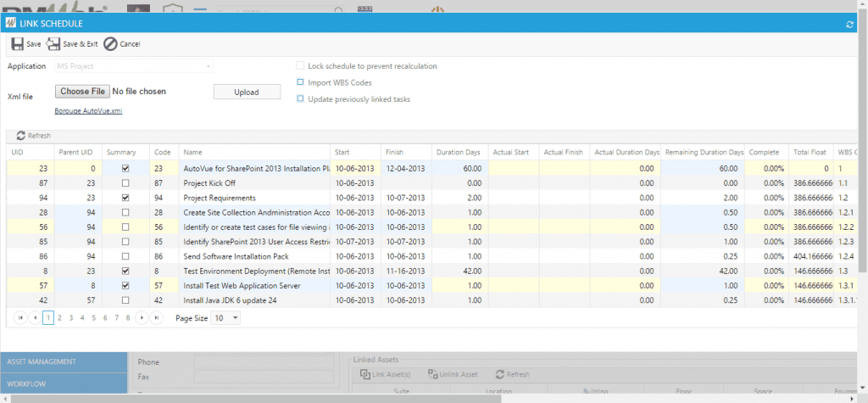The image size is (868, 403).
Task: Enable Lock schedule to prevent recalculation
Action: pyautogui.click(x=300, y=66)
